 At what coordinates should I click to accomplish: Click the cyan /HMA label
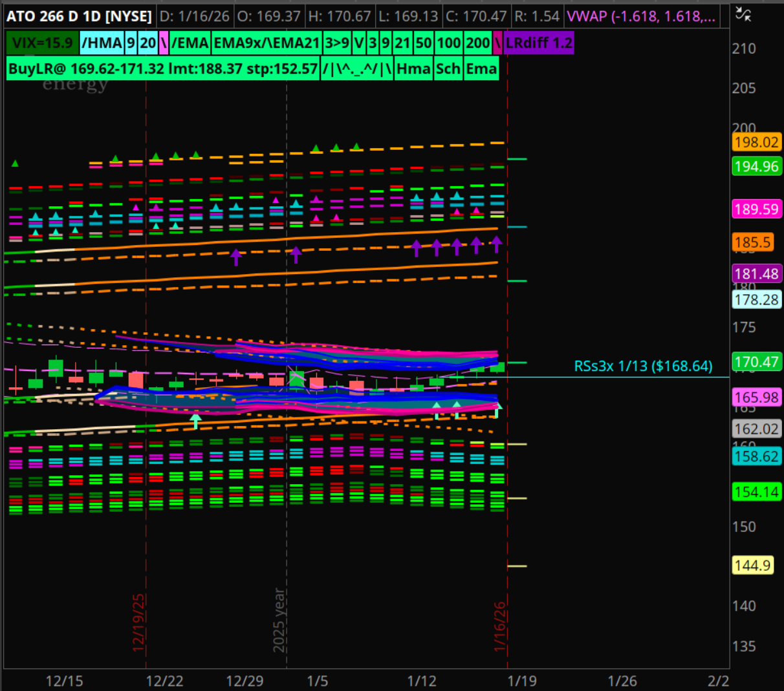tap(102, 43)
